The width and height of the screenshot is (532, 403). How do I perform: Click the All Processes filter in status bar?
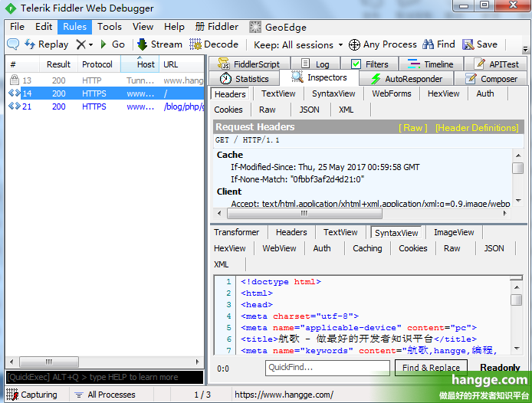coord(105,395)
